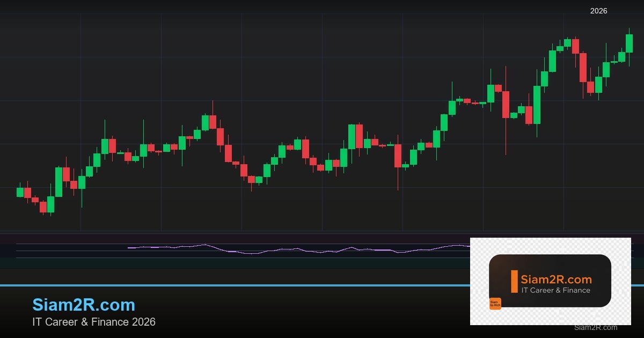
Task: Select the rightmost green candlestick on the chart
Action: point(629,43)
